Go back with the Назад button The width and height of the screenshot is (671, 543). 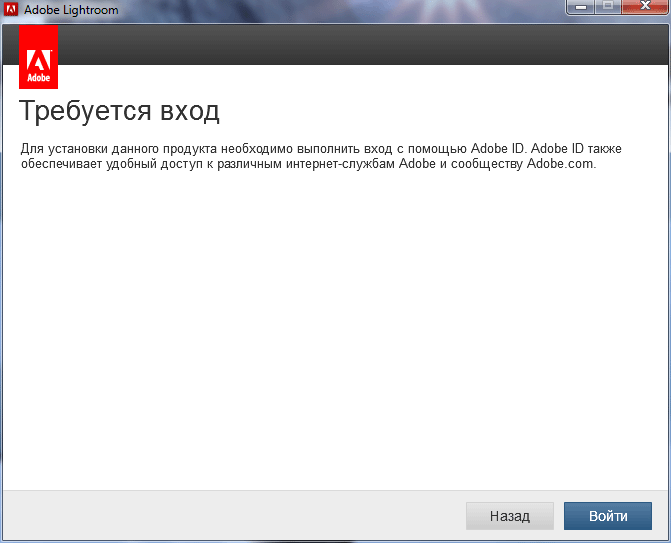(x=509, y=516)
